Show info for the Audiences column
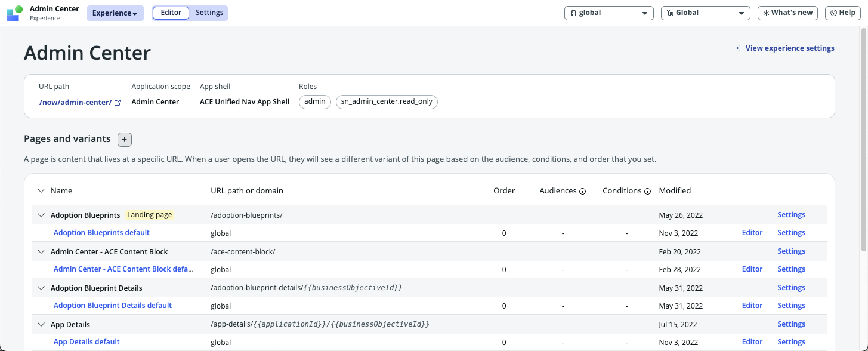The image size is (868, 351). [x=583, y=192]
